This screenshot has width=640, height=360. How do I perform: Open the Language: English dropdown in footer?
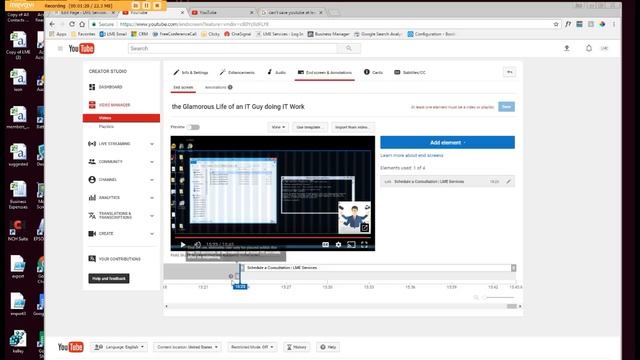click(119, 347)
